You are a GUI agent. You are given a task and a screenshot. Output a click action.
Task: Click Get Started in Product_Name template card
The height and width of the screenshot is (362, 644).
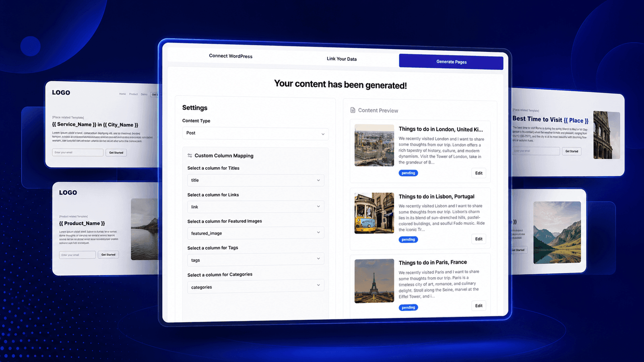click(x=108, y=255)
